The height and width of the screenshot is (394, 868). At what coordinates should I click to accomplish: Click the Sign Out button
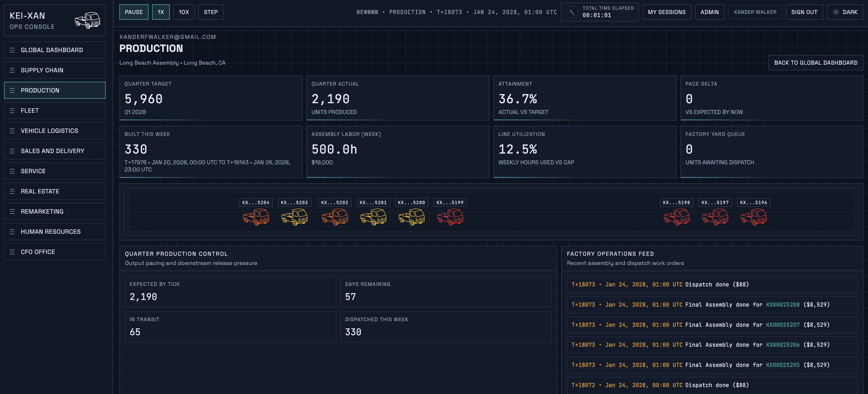804,12
